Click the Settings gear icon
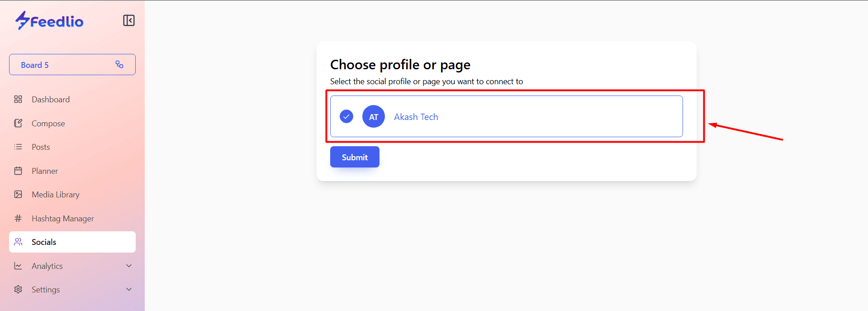Viewport: 868px width, 311px height. 18,289
